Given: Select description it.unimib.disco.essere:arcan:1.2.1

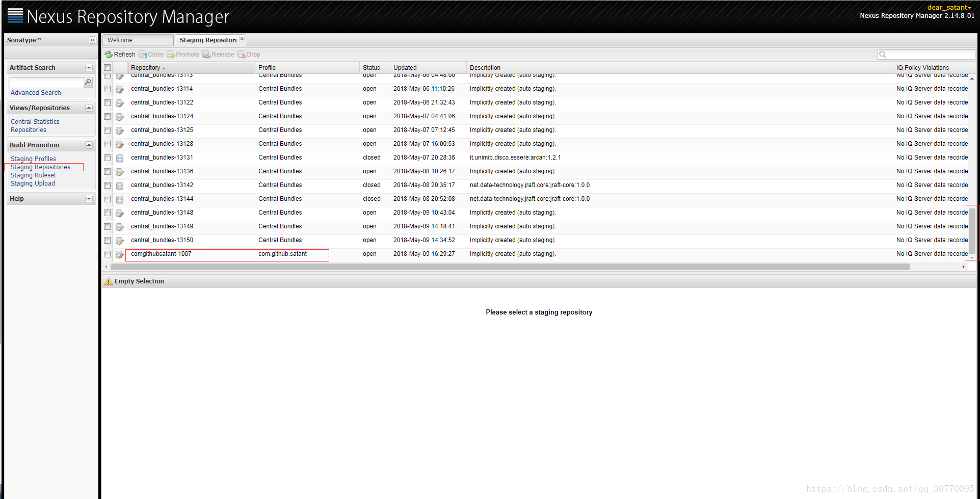Looking at the screenshot, I should [515, 157].
